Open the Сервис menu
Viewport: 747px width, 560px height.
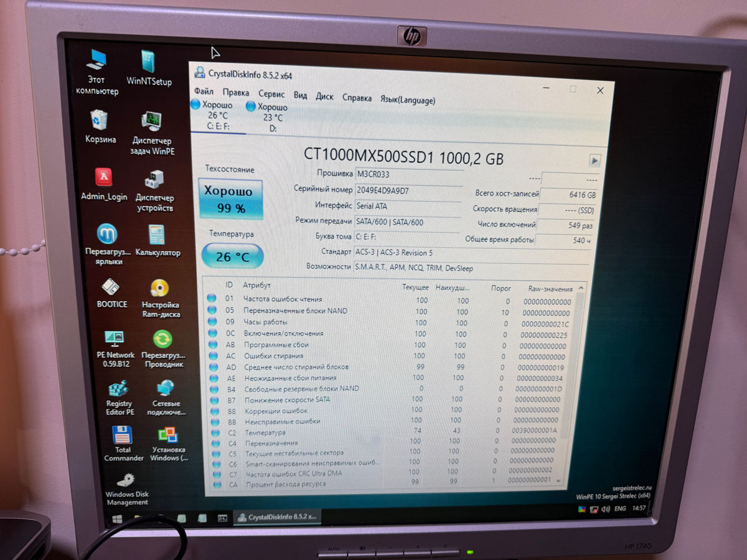(x=271, y=95)
